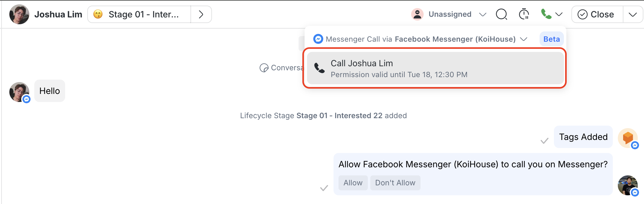Screen dimensions: 644x204
Task: Click the kissing emoji lifecycle stage icon
Action: pyautogui.click(x=98, y=14)
